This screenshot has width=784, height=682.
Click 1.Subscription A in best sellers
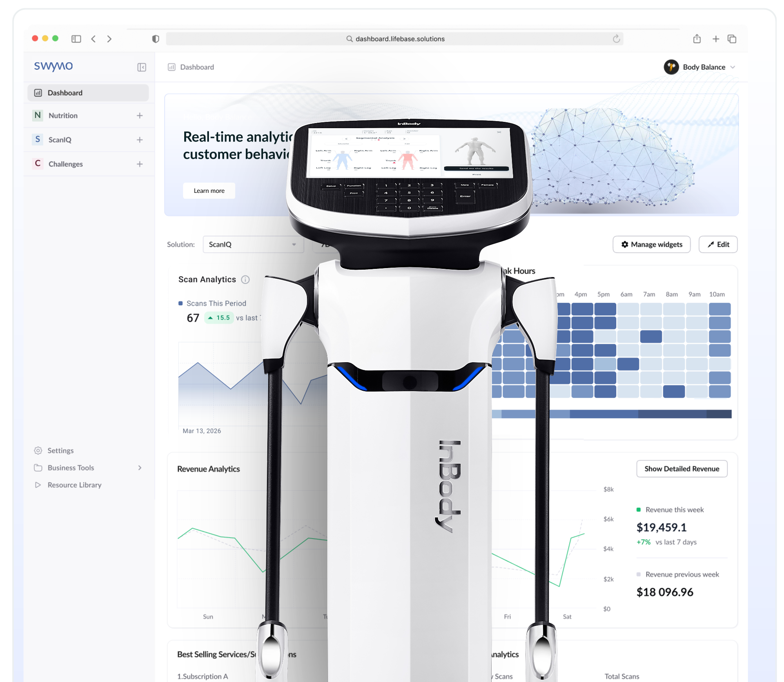(203, 677)
